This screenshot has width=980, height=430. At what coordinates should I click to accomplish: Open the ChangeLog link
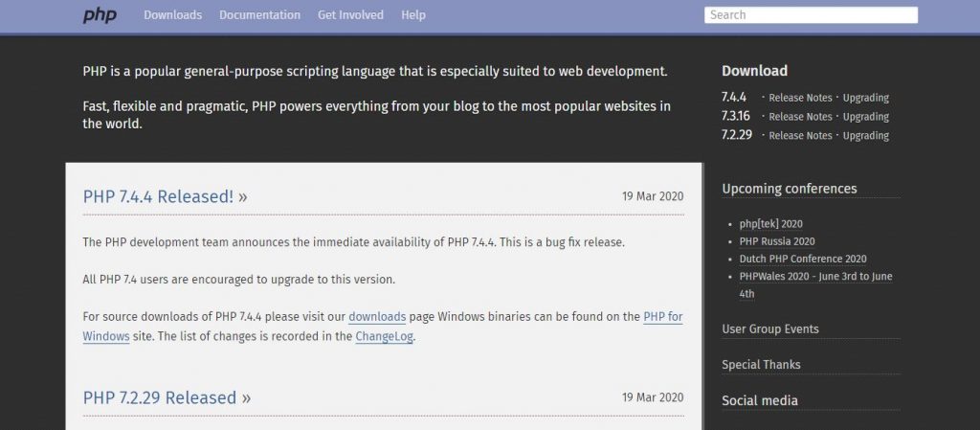(385, 337)
